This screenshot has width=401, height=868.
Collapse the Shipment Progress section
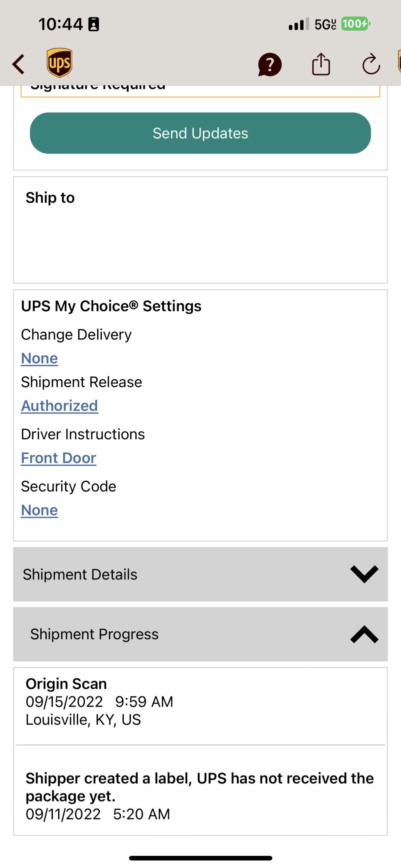coord(200,634)
